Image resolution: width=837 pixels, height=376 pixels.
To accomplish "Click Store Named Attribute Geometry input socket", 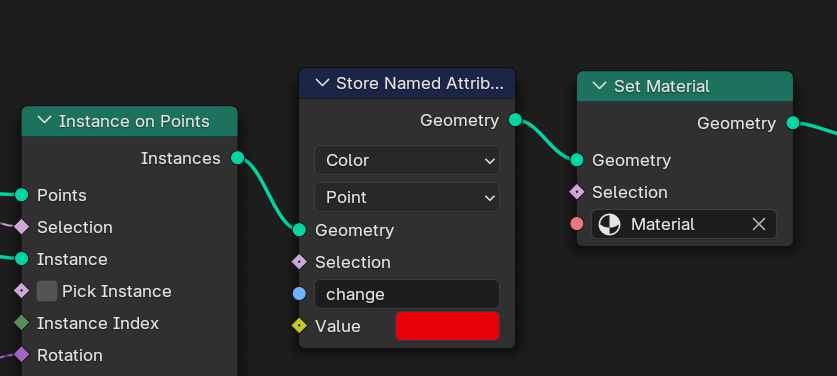I will point(299,230).
